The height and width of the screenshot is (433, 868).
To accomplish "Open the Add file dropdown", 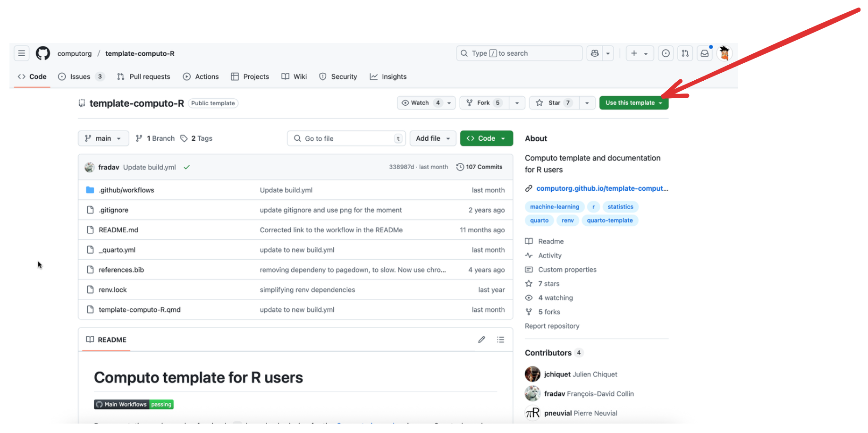I will coord(433,138).
